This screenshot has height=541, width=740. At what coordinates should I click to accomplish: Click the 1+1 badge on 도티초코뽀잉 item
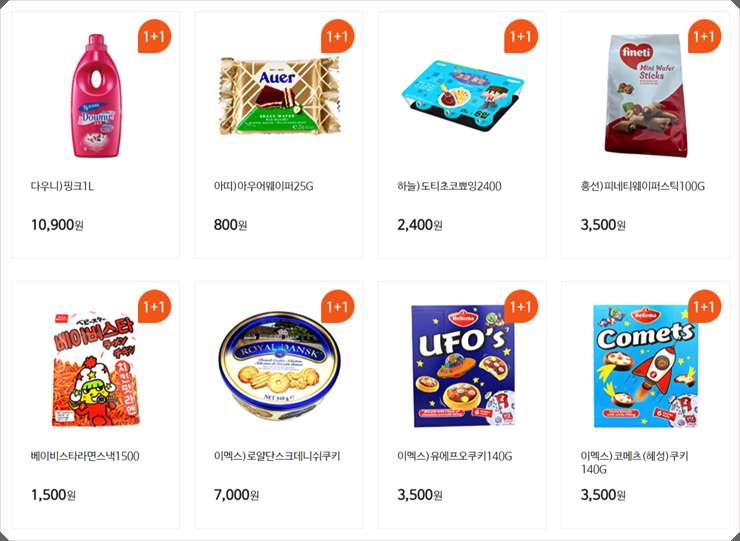(x=521, y=36)
